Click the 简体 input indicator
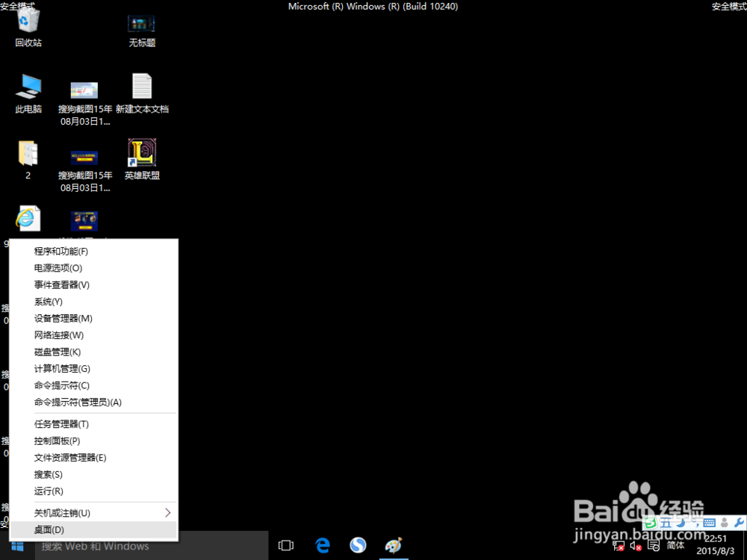The width and height of the screenshot is (747, 560). click(675, 545)
